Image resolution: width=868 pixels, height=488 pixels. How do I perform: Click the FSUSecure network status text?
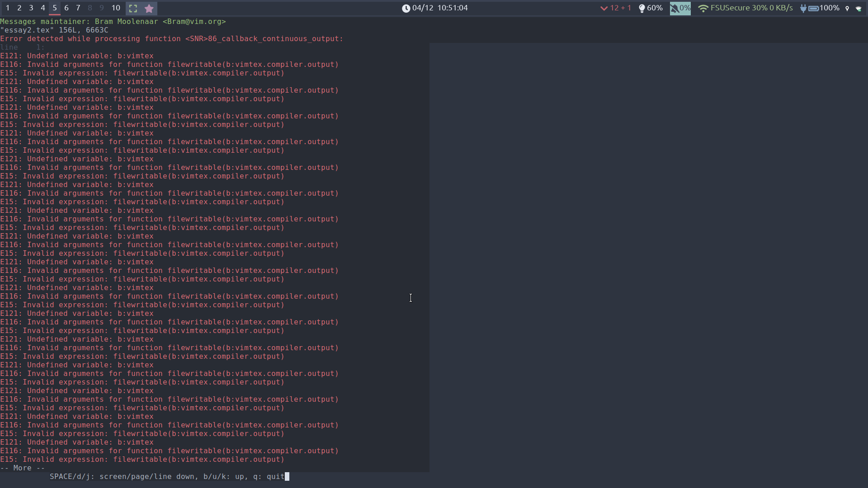(x=751, y=8)
